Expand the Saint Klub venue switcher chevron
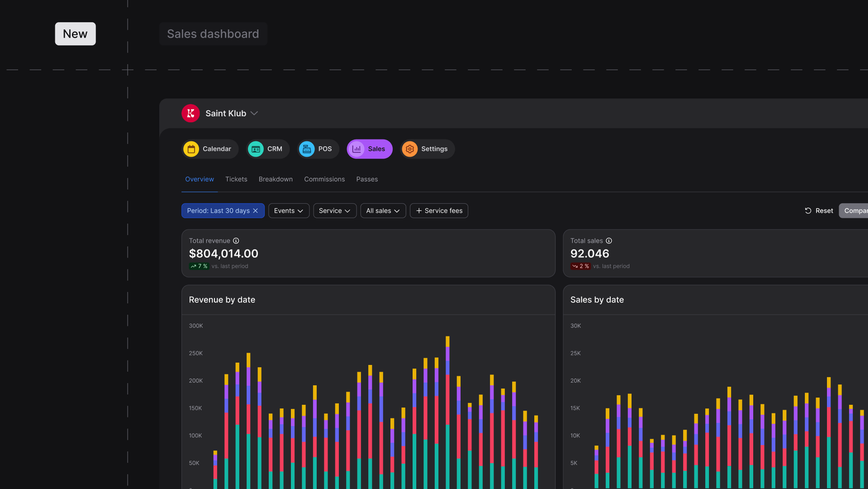868x489 pixels. point(254,114)
